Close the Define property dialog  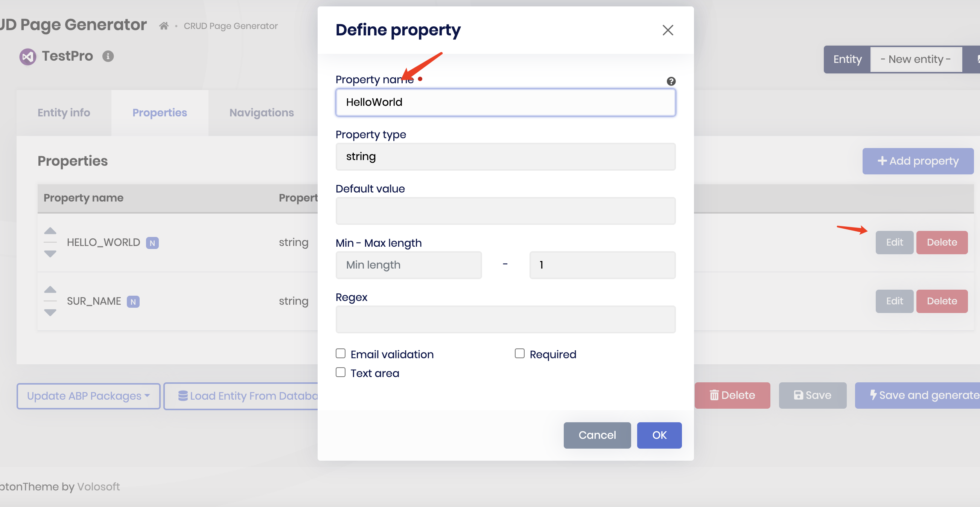coord(668,30)
